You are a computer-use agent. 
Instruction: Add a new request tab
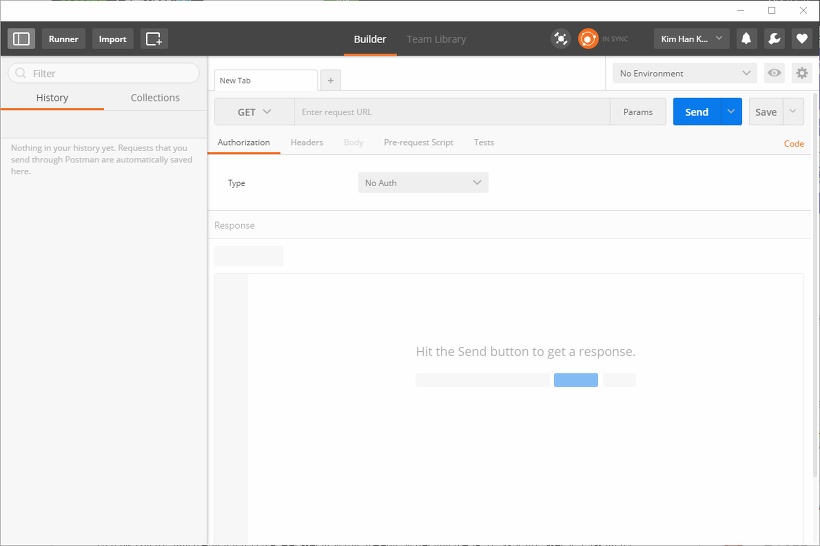tap(331, 81)
